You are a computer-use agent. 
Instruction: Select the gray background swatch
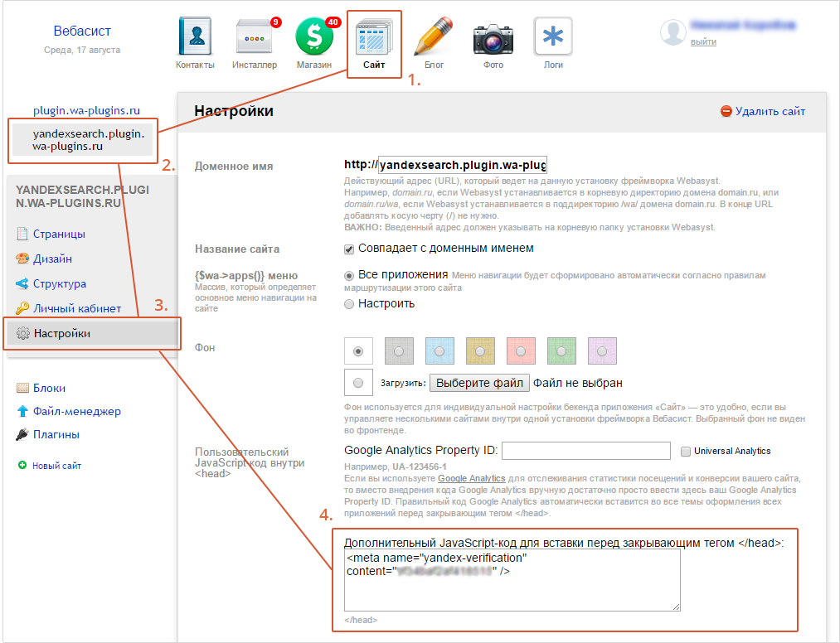click(x=399, y=351)
